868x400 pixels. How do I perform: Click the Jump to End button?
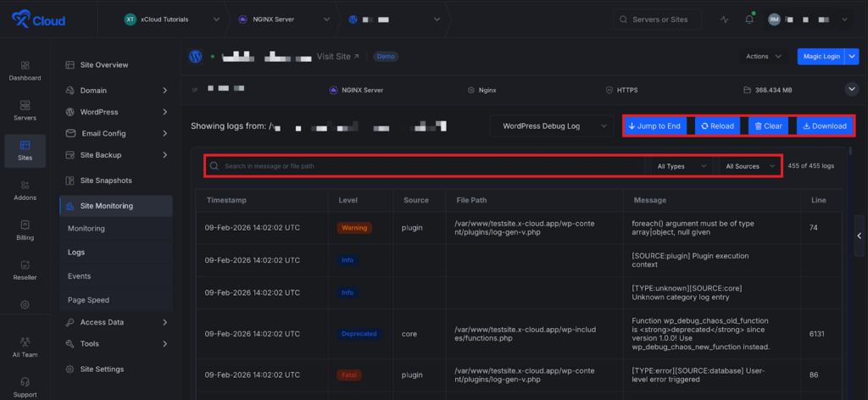pyautogui.click(x=655, y=126)
